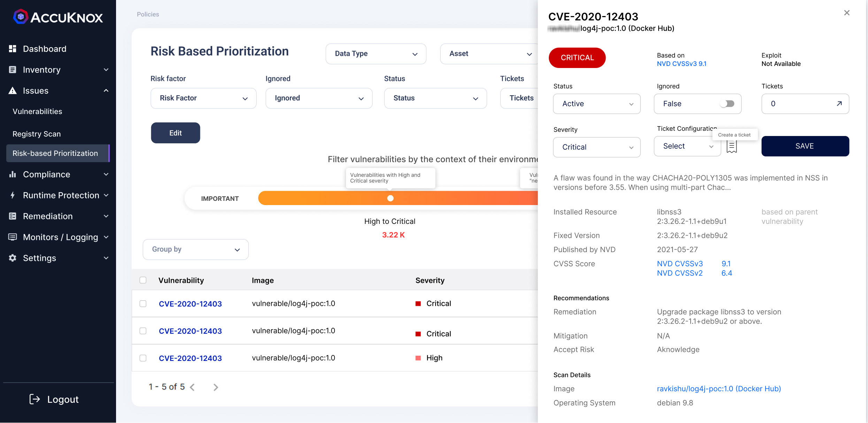Open the Vulnerabilities menu item

point(37,111)
